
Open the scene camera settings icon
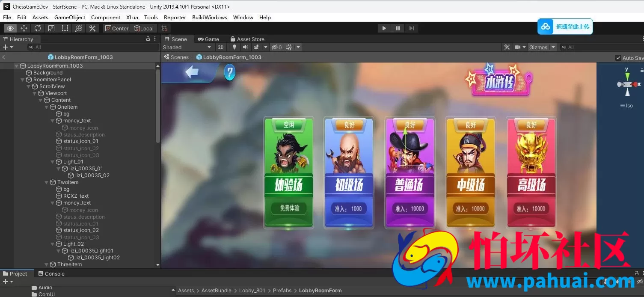[518, 47]
